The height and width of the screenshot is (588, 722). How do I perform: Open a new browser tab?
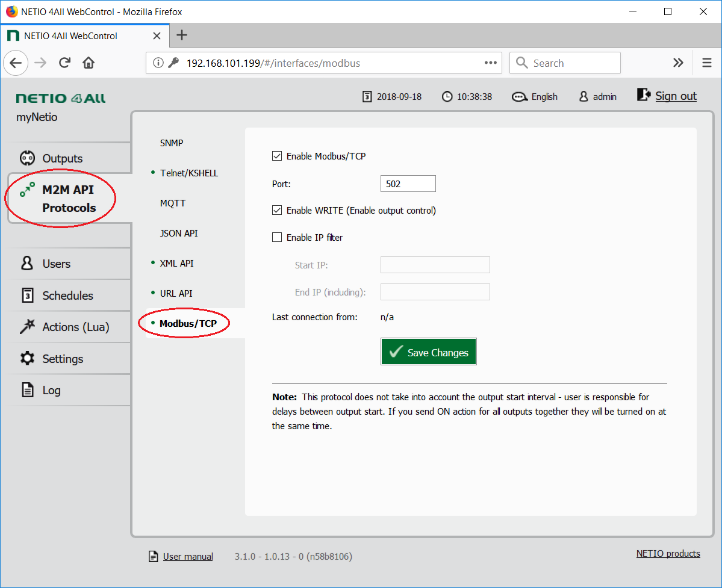pos(182,36)
